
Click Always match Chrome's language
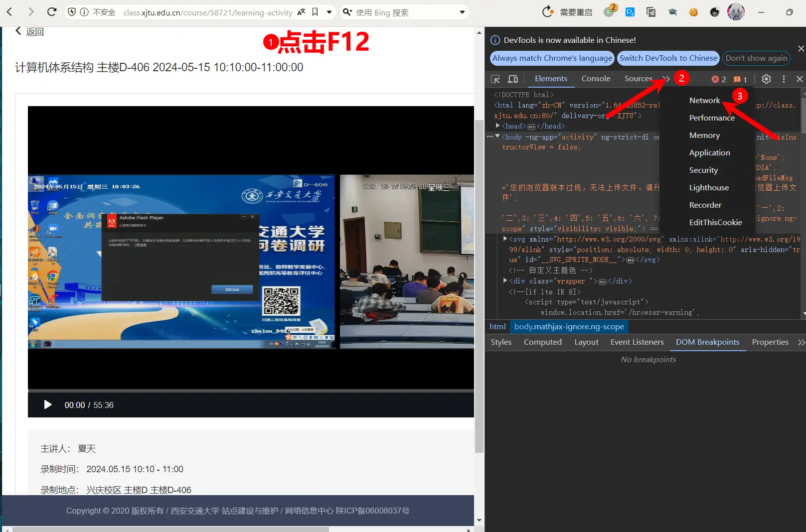(x=552, y=58)
